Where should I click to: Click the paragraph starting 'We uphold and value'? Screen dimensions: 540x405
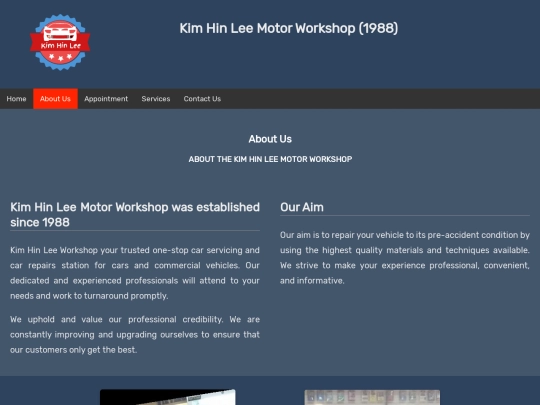point(135,334)
